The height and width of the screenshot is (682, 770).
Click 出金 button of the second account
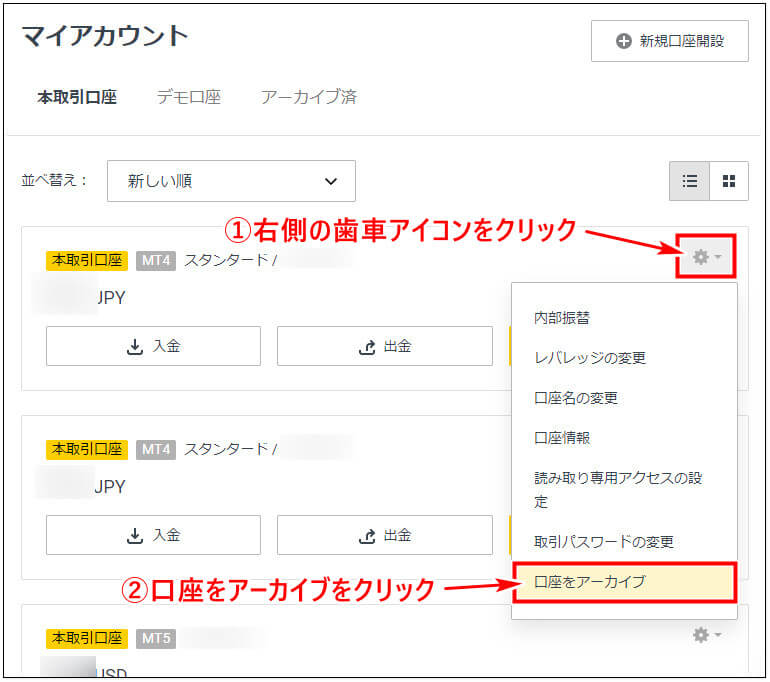click(385, 535)
